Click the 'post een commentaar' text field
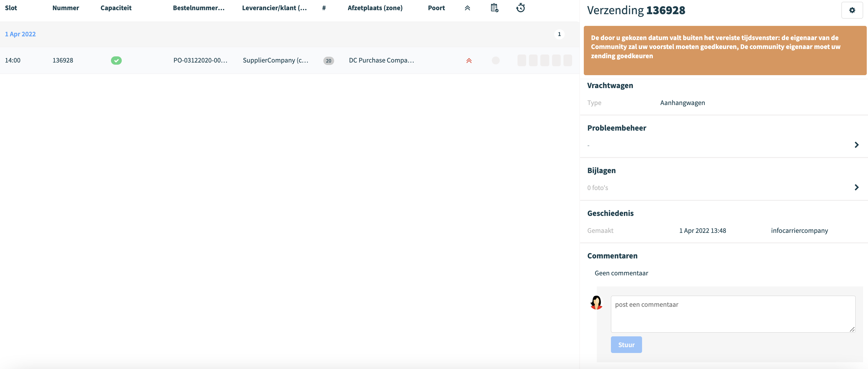This screenshot has width=868, height=369. pyautogui.click(x=733, y=314)
